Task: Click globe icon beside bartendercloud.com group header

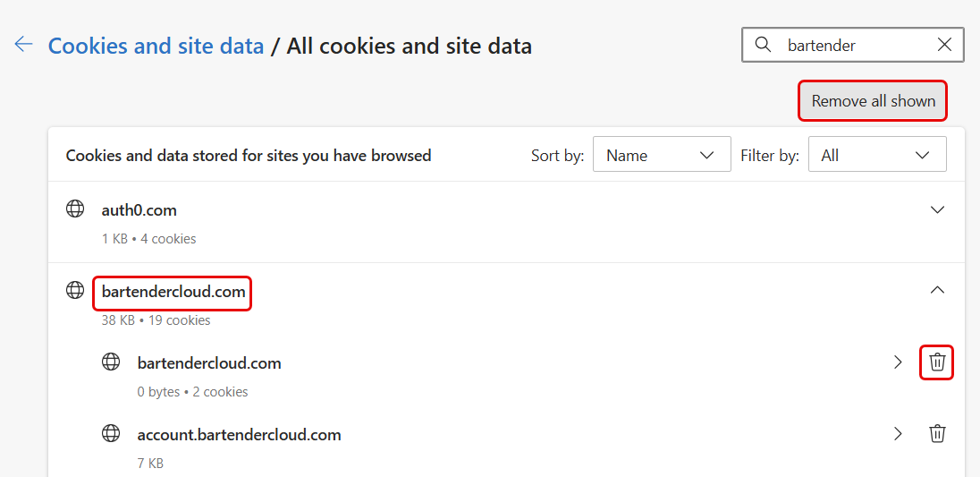Action: pos(75,289)
